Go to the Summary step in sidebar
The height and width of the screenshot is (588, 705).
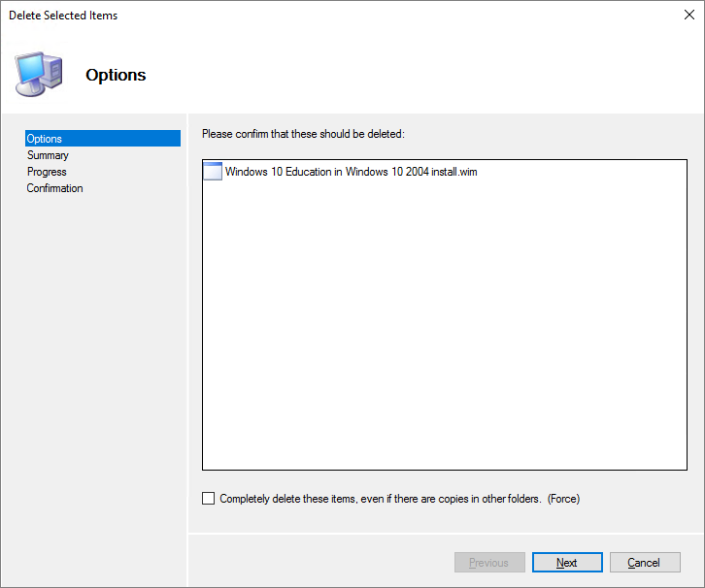coord(49,155)
